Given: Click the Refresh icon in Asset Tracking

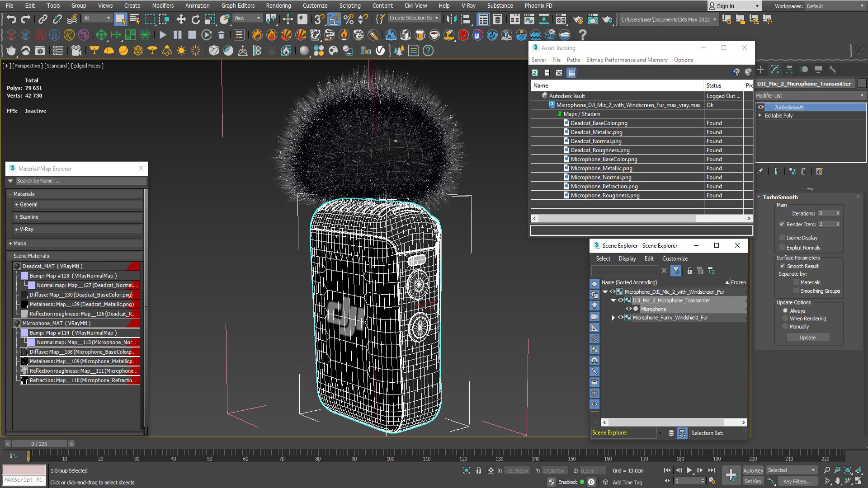Looking at the screenshot, I should pos(535,73).
